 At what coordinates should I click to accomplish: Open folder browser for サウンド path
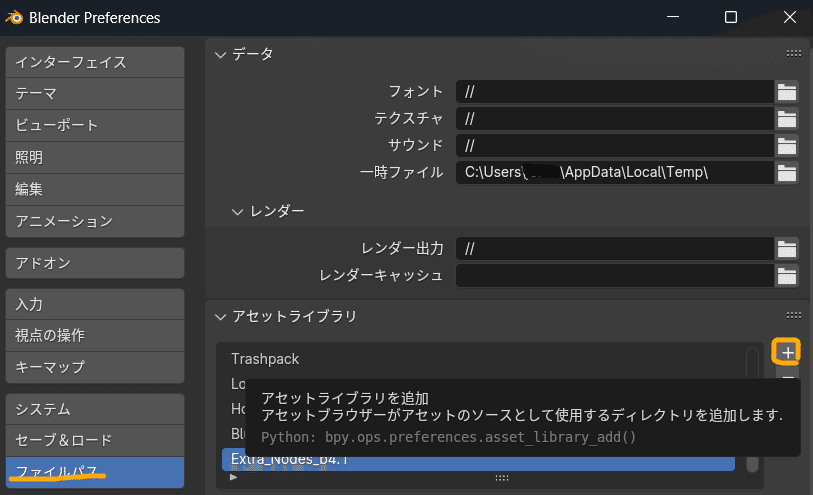(787, 146)
